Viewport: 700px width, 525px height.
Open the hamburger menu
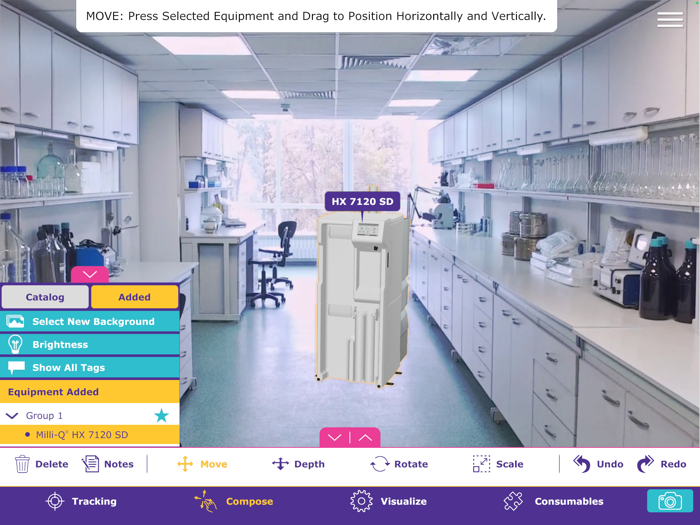coord(670,19)
